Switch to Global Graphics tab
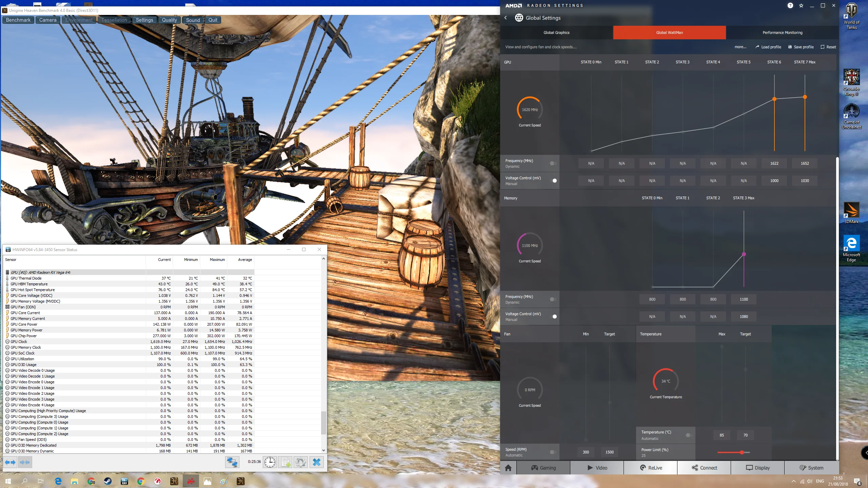 556,33
